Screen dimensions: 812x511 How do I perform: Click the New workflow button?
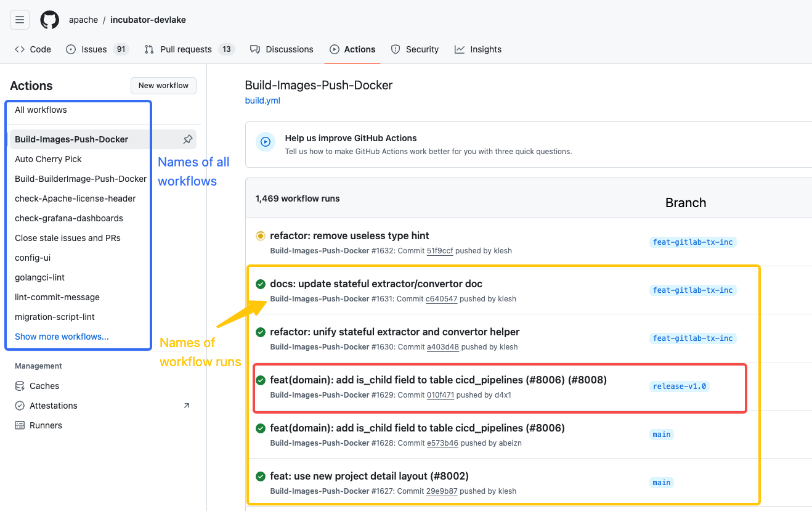[x=163, y=85]
